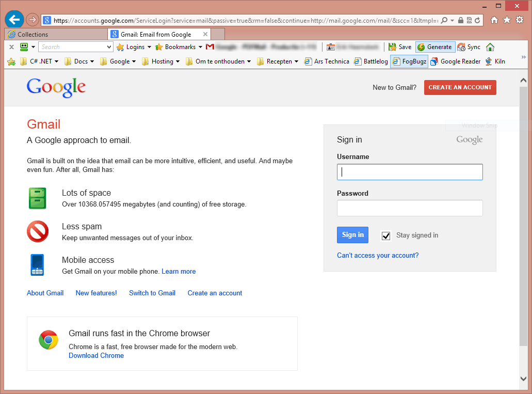Image resolution: width=532 pixels, height=394 pixels.
Task: Click the browser Back arrow button
Action: [14, 20]
